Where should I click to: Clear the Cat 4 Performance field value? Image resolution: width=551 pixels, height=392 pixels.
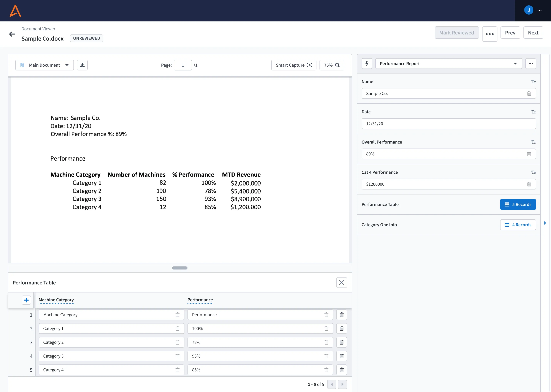point(529,184)
